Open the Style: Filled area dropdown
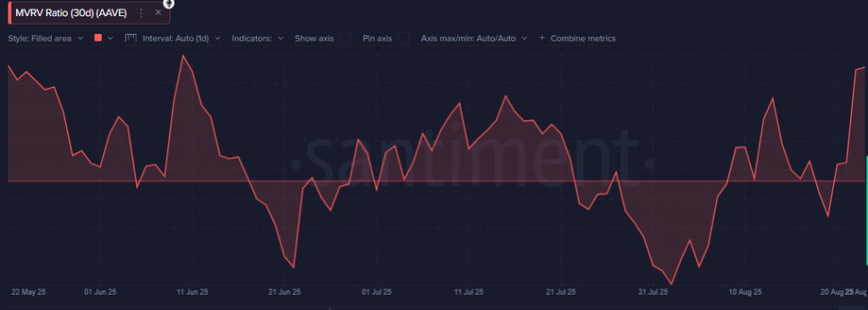The height and width of the screenshot is (310, 868). (x=46, y=38)
